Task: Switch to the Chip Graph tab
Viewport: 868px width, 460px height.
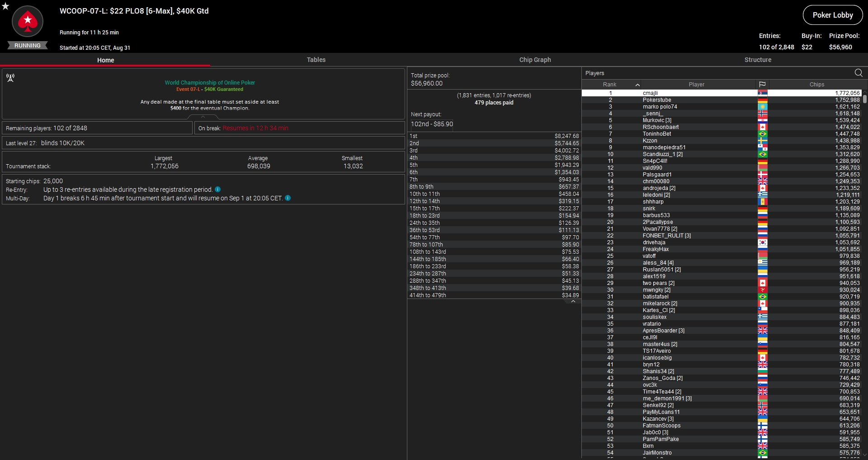Action: [535, 60]
